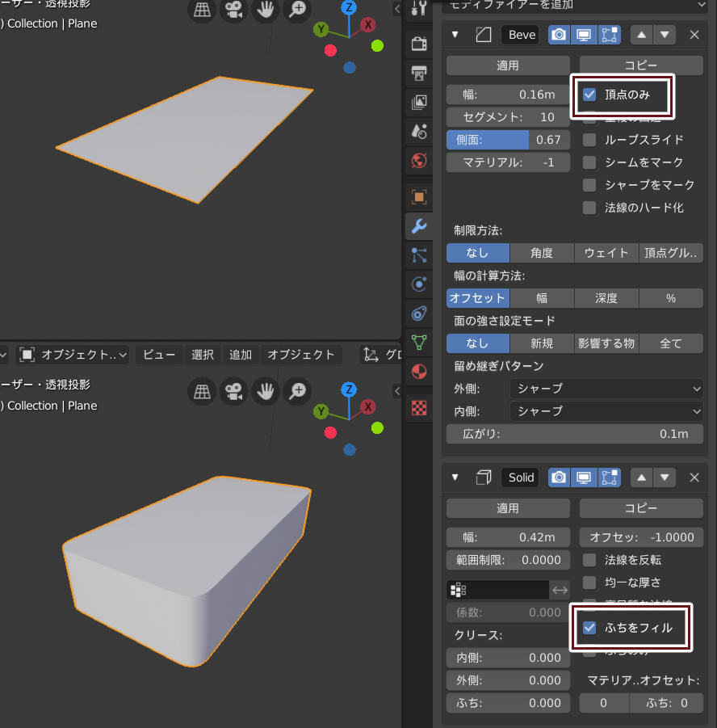
Task: Open the Object properties orange square icon
Action: click(419, 197)
